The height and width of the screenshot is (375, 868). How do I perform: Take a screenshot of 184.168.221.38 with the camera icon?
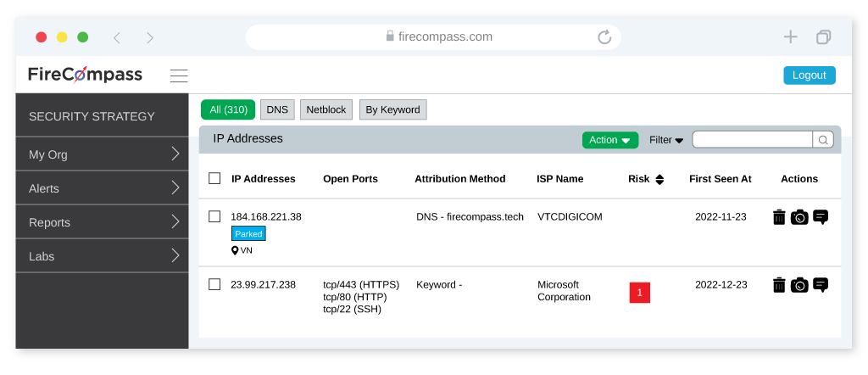tap(799, 217)
